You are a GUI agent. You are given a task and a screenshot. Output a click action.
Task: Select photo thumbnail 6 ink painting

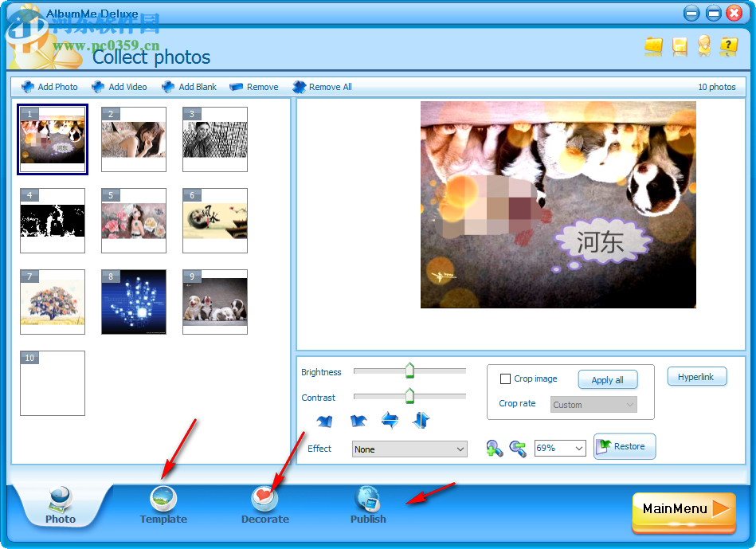tap(215, 221)
